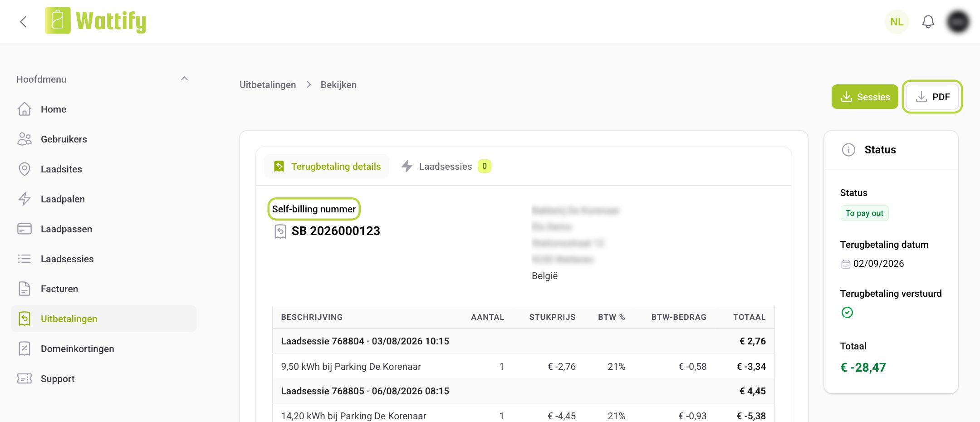This screenshot has height=422, width=980.
Task: Click the Wattify logo
Action: (x=96, y=21)
